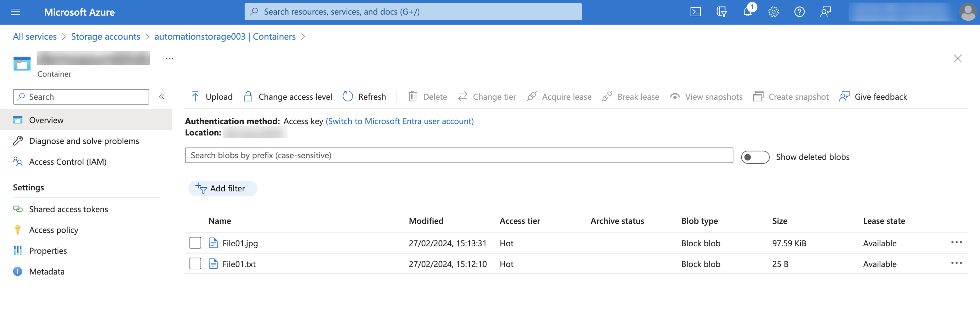
Task: Open Change access level
Action: pos(288,97)
